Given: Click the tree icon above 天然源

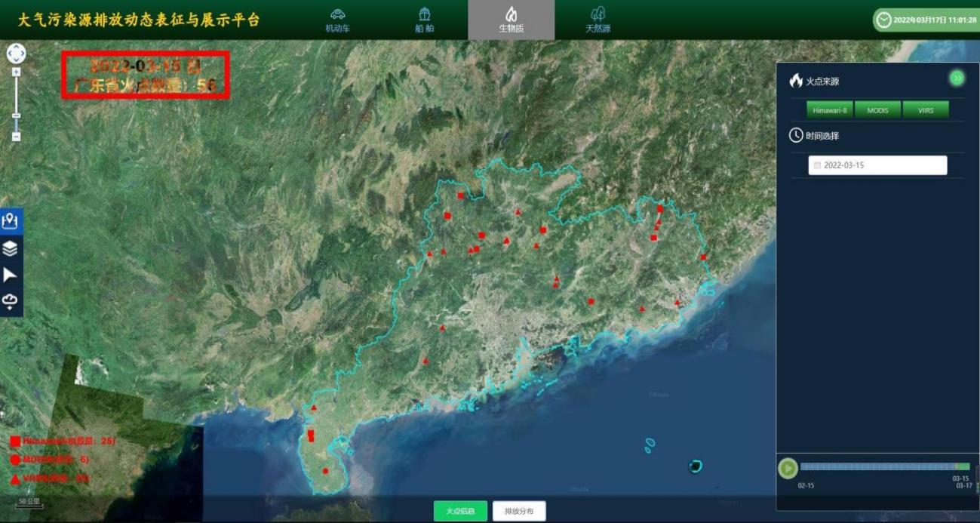Looking at the screenshot, I should point(598,14).
